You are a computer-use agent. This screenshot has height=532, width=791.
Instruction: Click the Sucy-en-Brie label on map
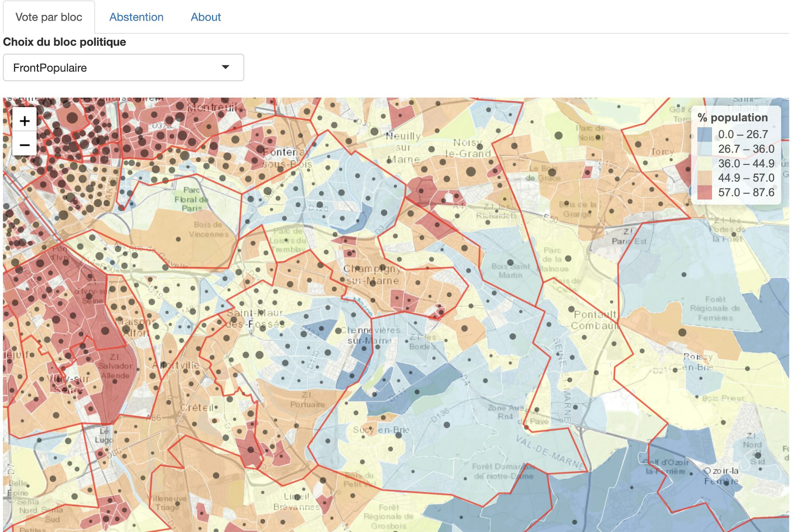click(381, 430)
